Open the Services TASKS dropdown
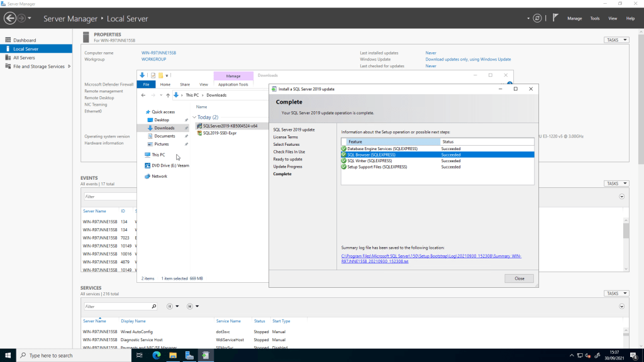 tap(616, 293)
